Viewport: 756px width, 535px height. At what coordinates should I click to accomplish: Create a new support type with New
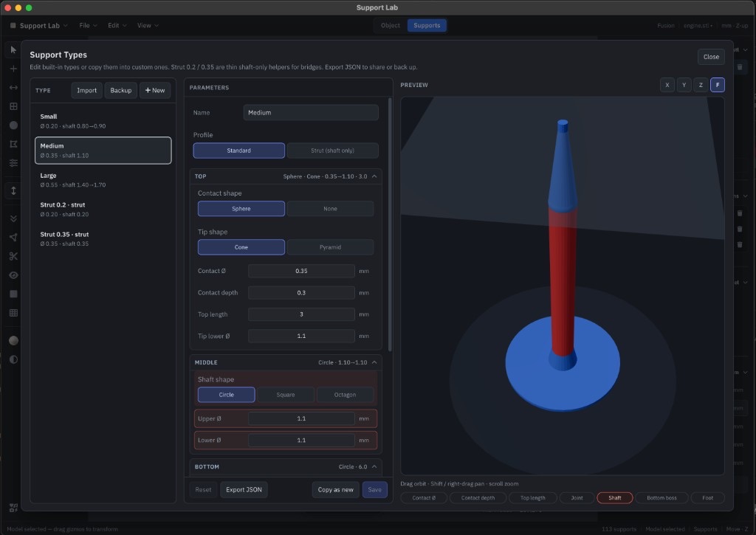point(155,90)
